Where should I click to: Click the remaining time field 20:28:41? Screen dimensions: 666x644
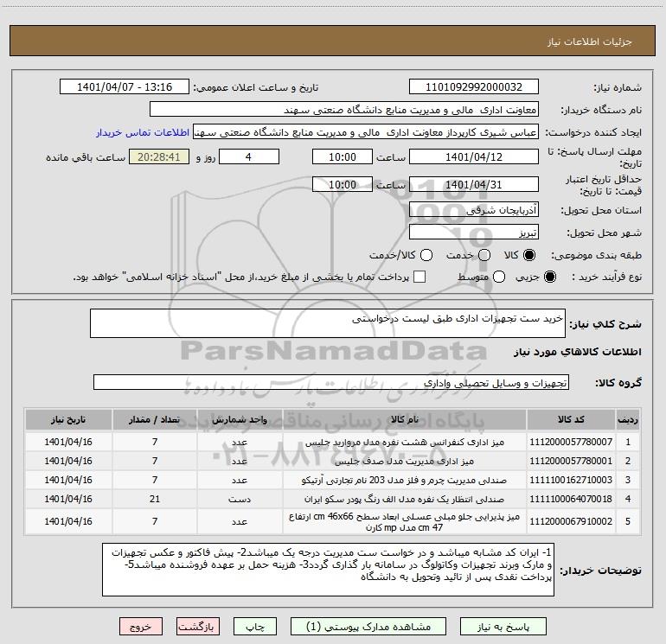coord(159,157)
